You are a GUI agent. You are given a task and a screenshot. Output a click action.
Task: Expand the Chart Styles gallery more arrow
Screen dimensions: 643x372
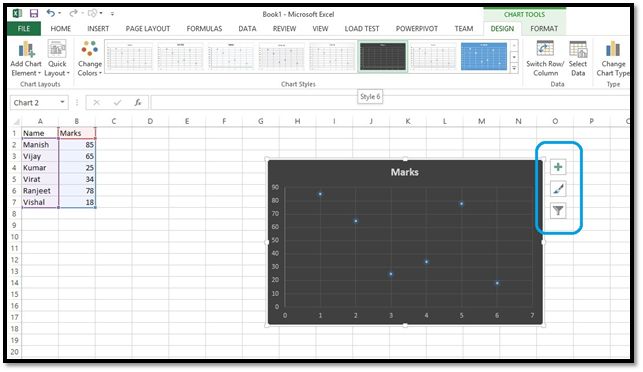pos(514,68)
